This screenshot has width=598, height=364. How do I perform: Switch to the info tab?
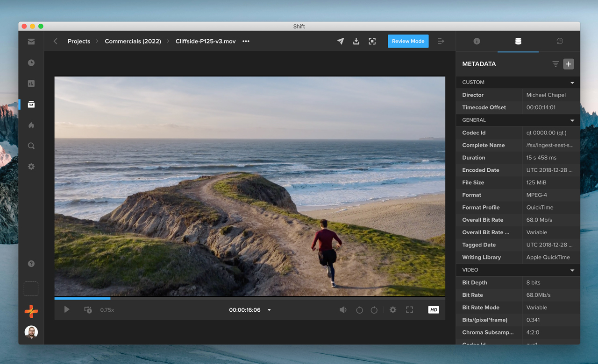click(x=477, y=41)
